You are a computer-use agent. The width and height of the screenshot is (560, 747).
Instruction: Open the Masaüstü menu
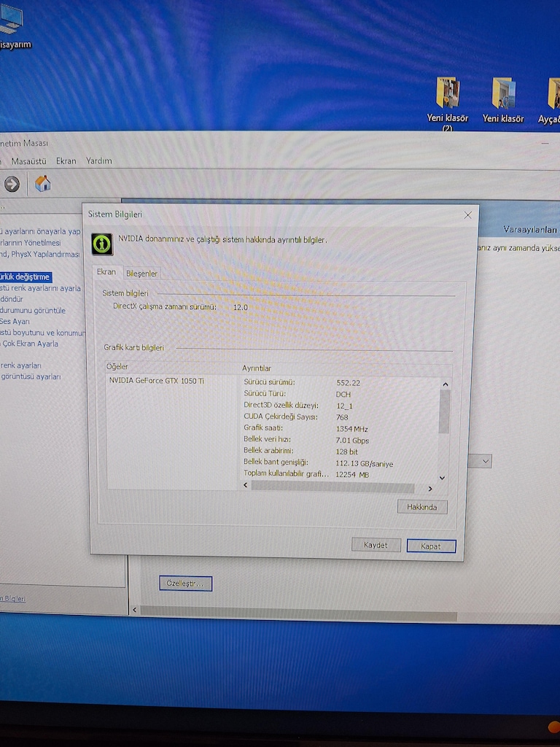click(x=28, y=161)
